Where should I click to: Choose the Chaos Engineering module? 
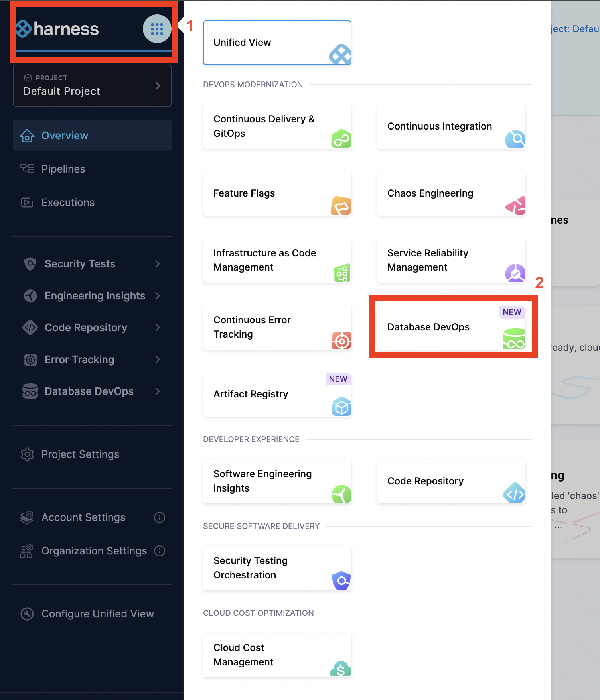(451, 193)
